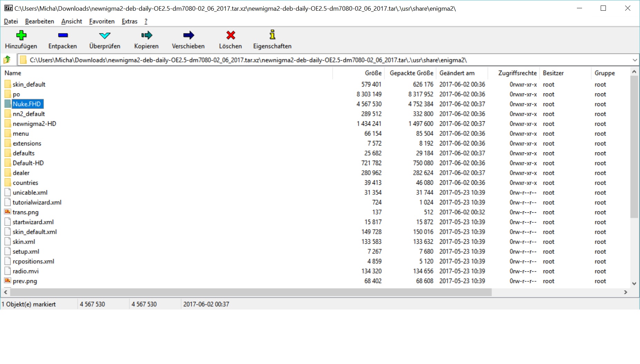Sort by Größe column header
This screenshot has width=640, height=364.
[x=373, y=73]
